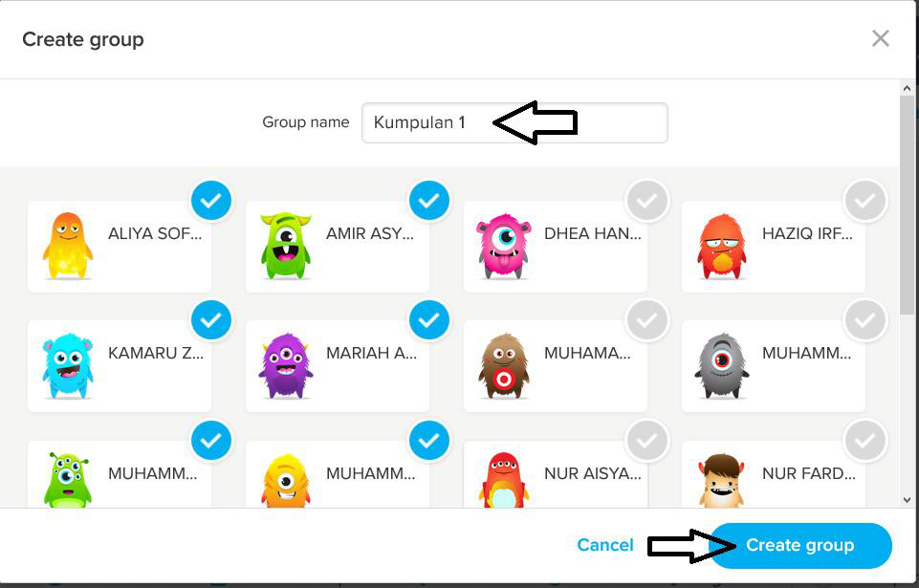
Task: Select the NUR FARD student card
Action: (774, 474)
